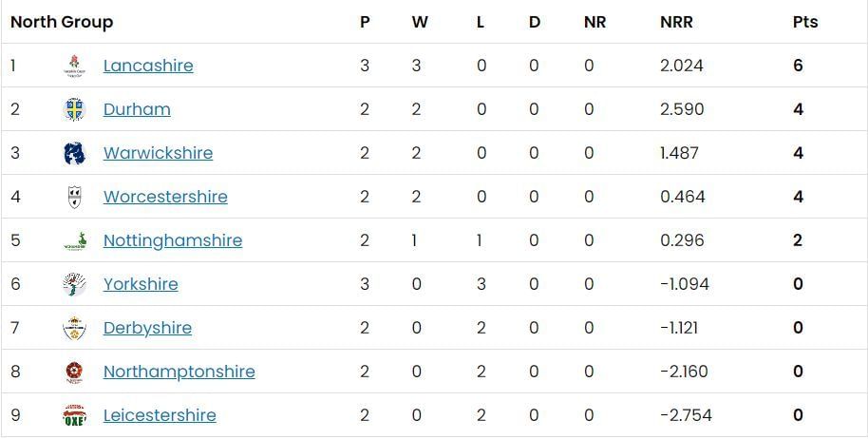Open the Durham team link
This screenshot has height=439, width=868.
coord(137,109)
